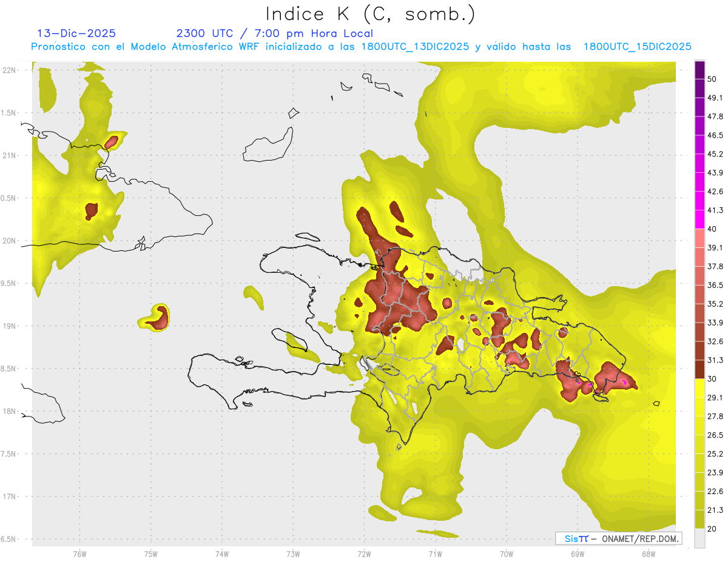This screenshot has width=728, height=562.
Task: Click legend value '30'
Action: tap(712, 379)
